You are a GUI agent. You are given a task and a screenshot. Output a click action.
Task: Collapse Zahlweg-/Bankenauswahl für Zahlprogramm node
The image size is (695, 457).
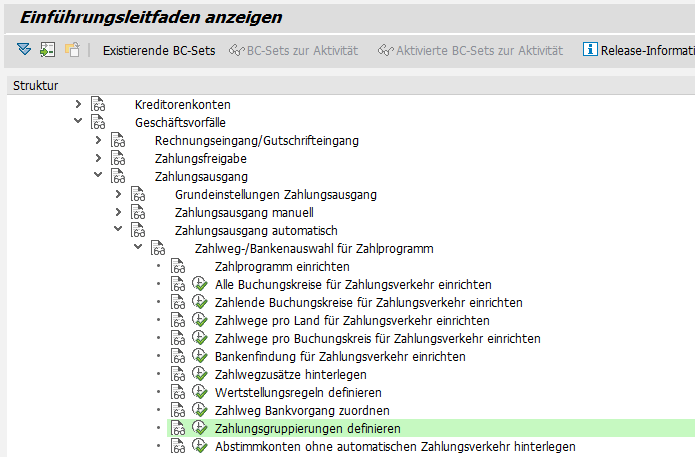pyautogui.click(x=138, y=249)
